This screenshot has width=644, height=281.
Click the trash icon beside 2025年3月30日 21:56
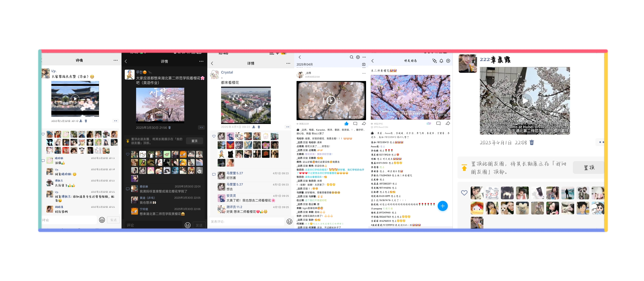[x=170, y=128]
